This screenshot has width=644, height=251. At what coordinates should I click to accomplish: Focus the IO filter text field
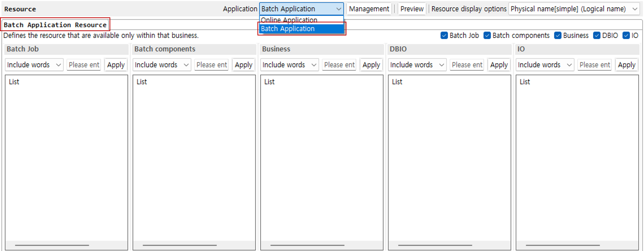coord(594,65)
